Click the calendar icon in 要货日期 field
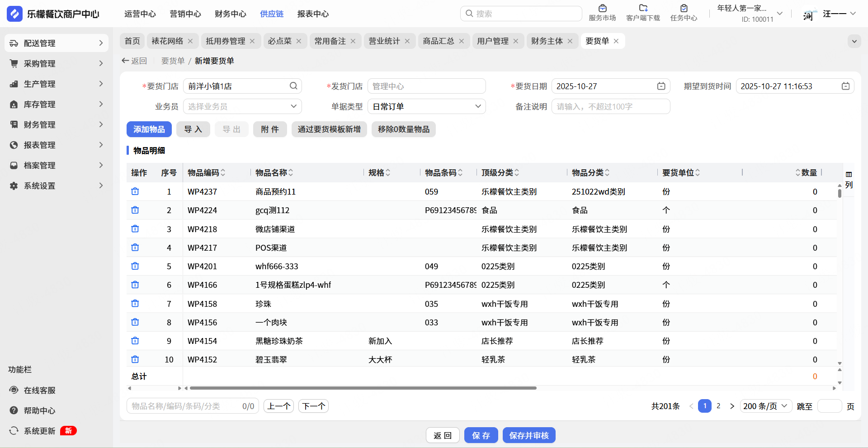Screen dimensions: 868x448 pos(661,86)
